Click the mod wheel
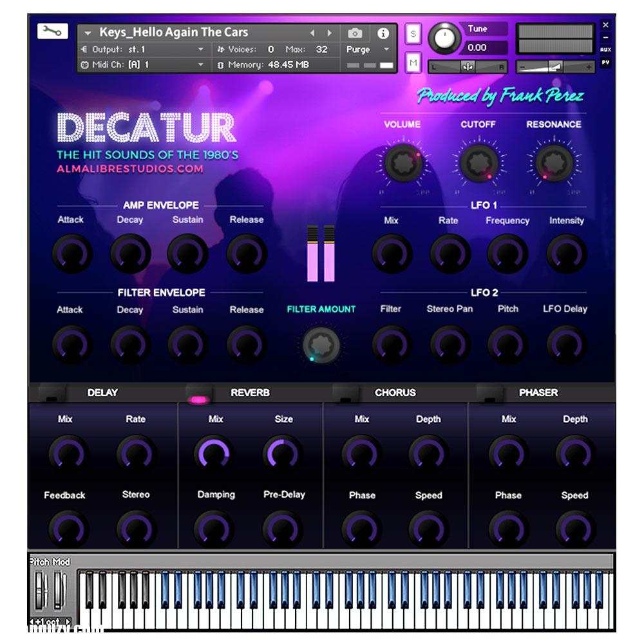The height and width of the screenshot is (644, 644). [x=59, y=590]
